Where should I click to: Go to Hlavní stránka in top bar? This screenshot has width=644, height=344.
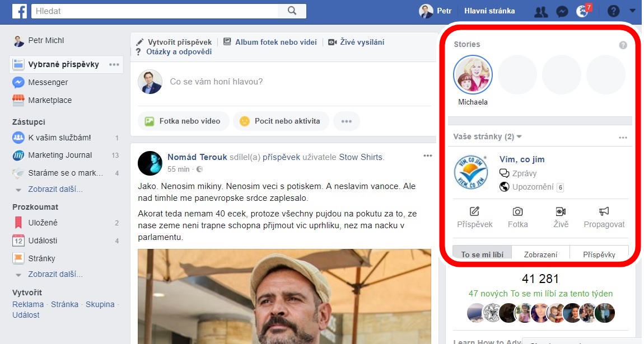489,11
